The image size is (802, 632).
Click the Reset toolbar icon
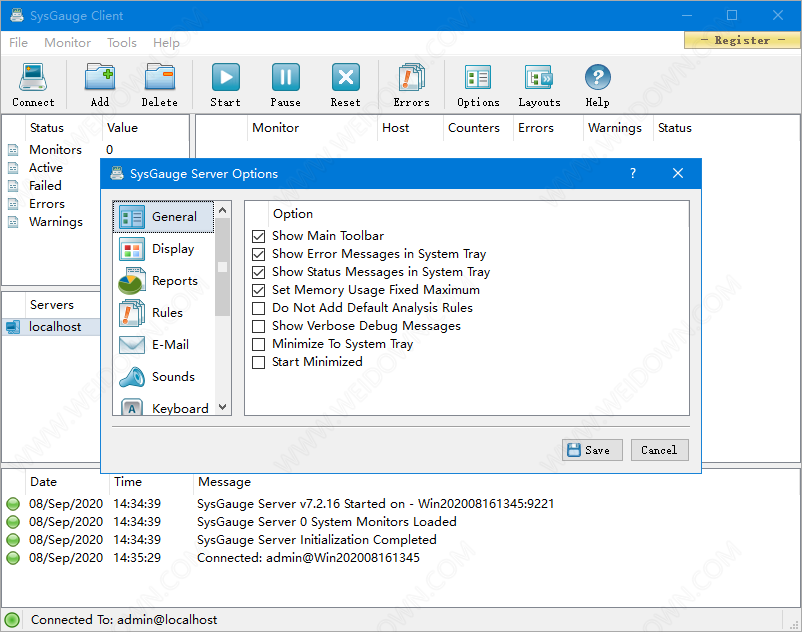coord(345,84)
